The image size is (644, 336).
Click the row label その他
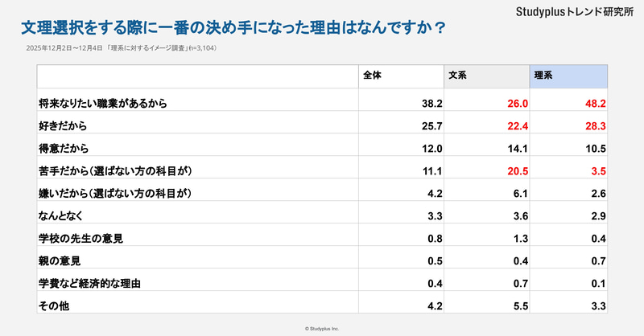tap(54, 306)
